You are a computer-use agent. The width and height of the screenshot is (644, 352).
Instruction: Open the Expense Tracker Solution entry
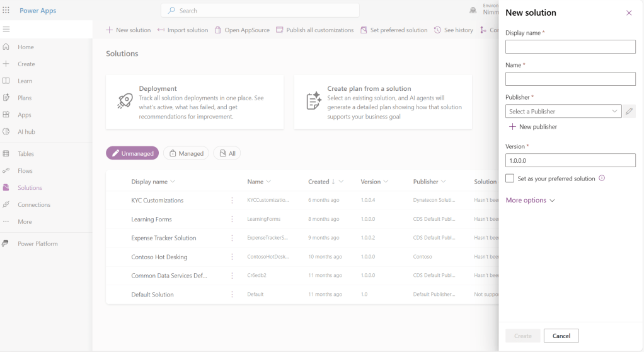(x=163, y=238)
